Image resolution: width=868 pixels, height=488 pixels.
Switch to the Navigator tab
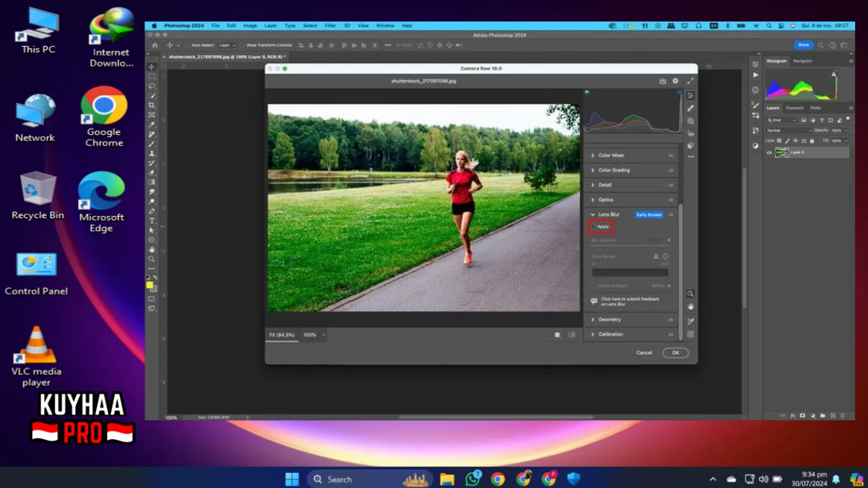(x=802, y=61)
